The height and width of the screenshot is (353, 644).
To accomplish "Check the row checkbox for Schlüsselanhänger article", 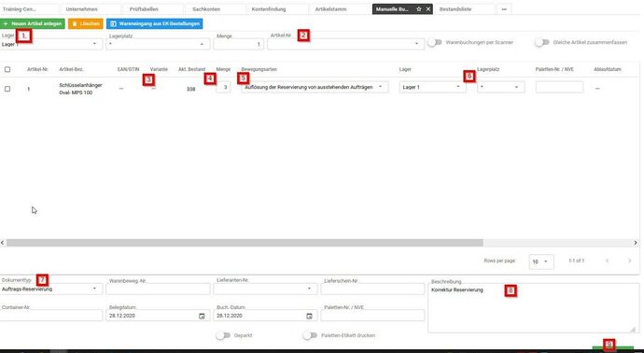I will point(7,89).
